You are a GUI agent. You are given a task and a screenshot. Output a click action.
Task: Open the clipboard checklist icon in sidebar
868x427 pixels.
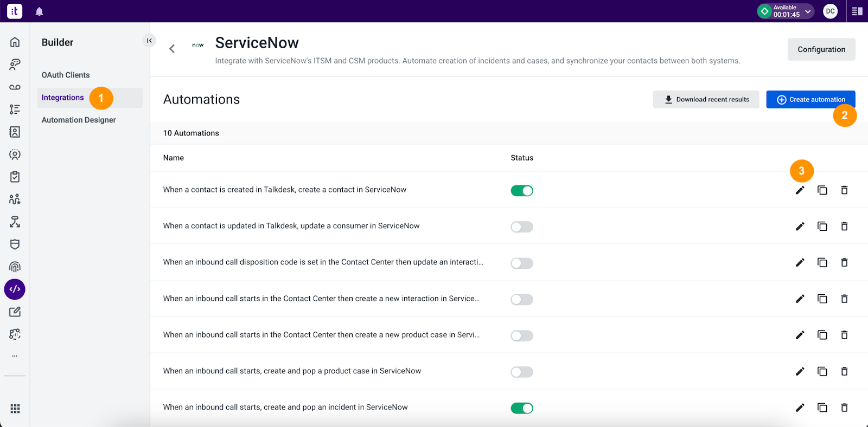point(15,177)
